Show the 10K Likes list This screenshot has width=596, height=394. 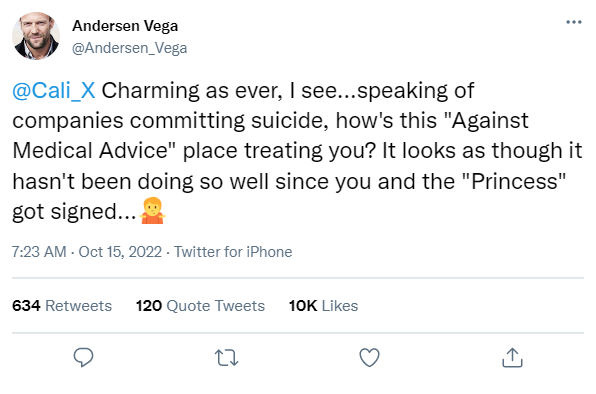pos(323,306)
